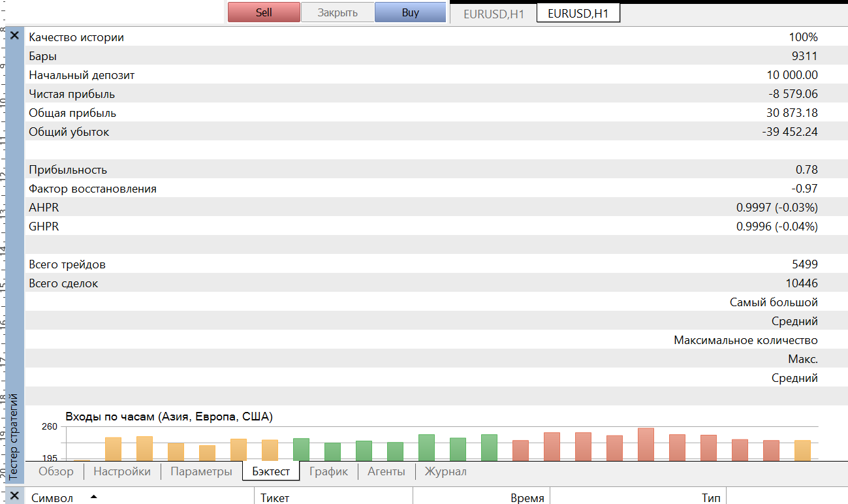
Task: Select the AHPR label
Action: point(44,208)
